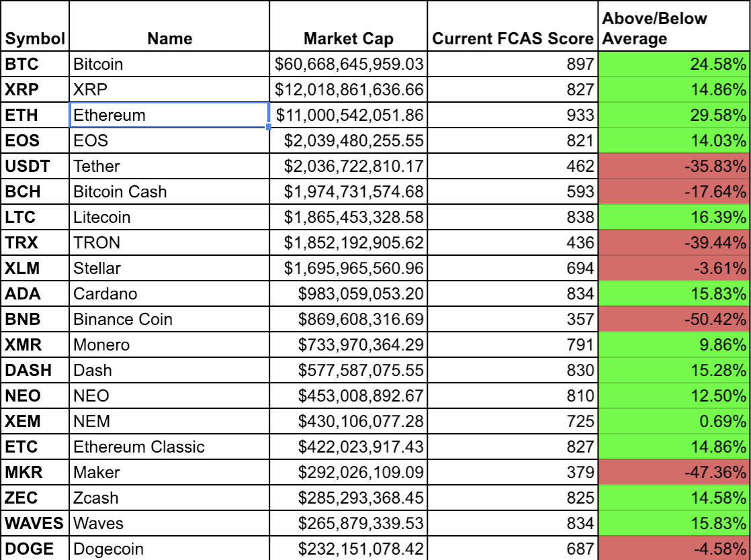Click the cell selection fill handle
This screenshot has height=560, width=751.
click(269, 127)
